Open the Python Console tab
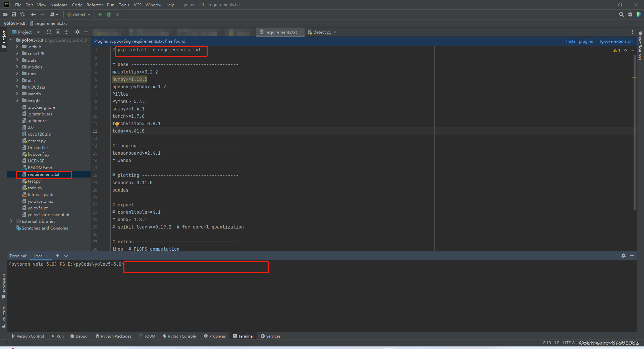Viewport: 644px width, 349px height. (x=179, y=336)
